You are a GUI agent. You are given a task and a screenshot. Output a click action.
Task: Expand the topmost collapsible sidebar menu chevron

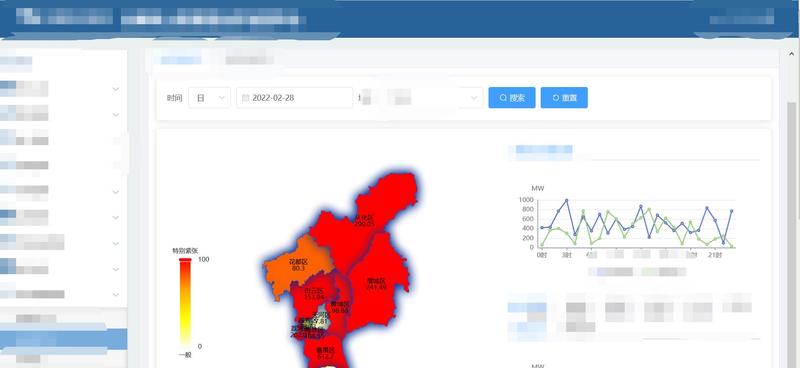(116, 89)
